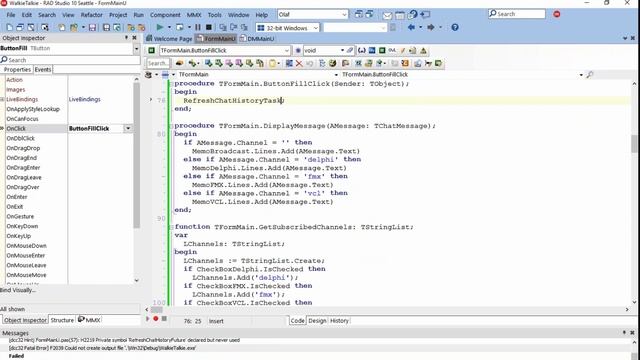Click the blue Back navigation arrow
640x360 pixels.
pos(411,27)
